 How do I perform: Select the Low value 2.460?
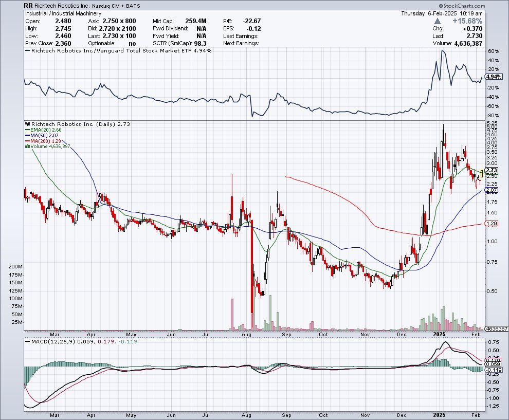click(63, 36)
